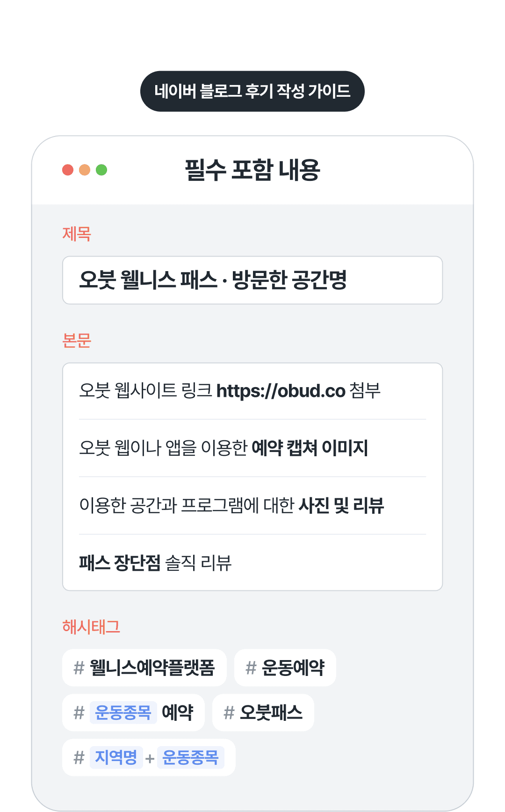Click the blue 운동종목 placeholder before 예약
This screenshot has width=505, height=812.
click(x=123, y=712)
